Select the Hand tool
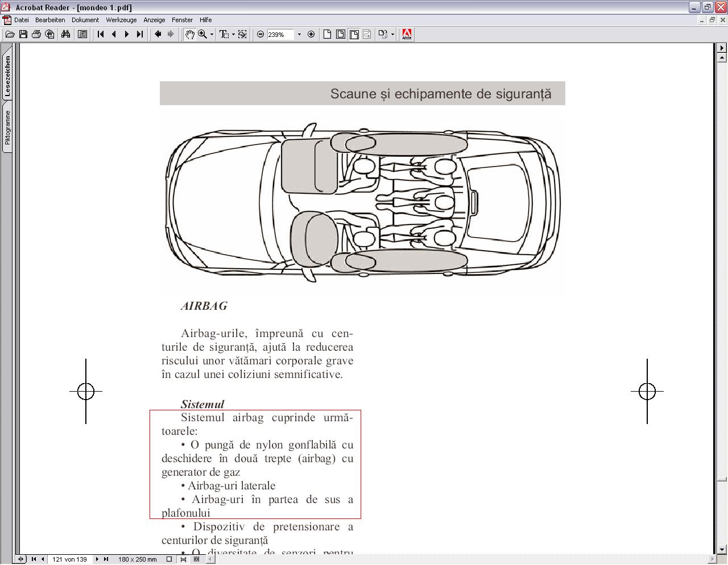Screen dimensions: 728x565 pos(189,35)
